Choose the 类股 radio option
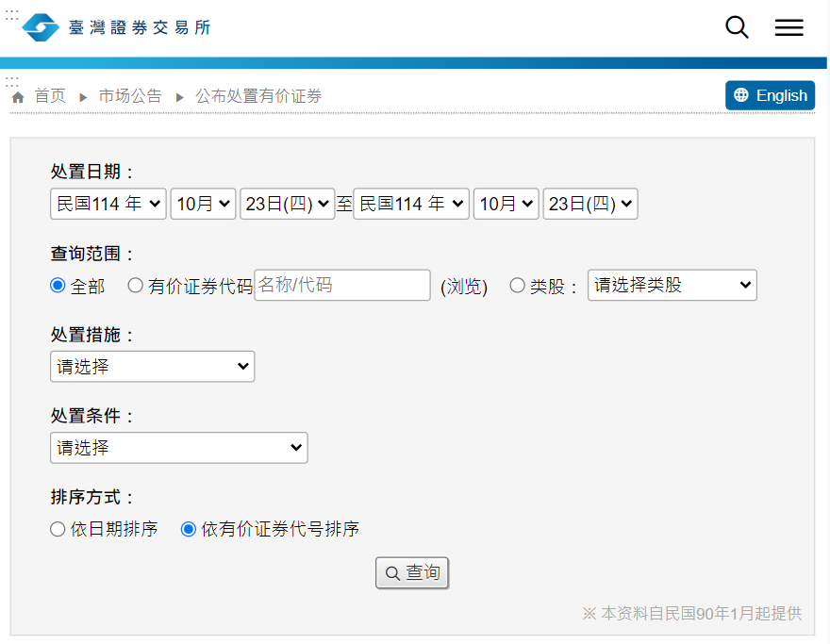Image resolution: width=830 pixels, height=644 pixels. coord(517,286)
